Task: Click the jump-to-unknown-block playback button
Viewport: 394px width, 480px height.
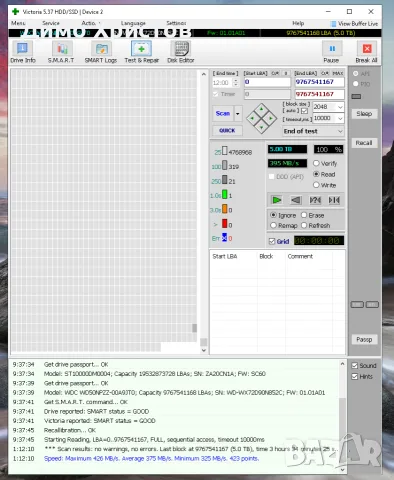Action: (315, 200)
